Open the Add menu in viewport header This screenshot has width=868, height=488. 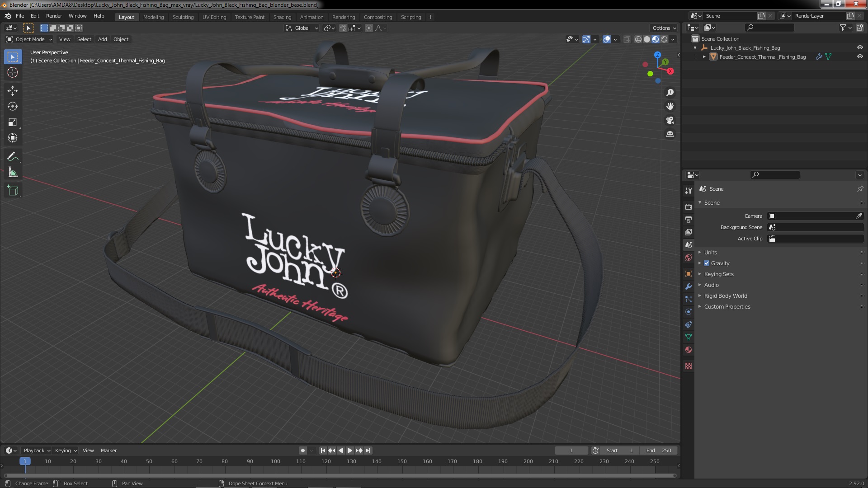[103, 39]
